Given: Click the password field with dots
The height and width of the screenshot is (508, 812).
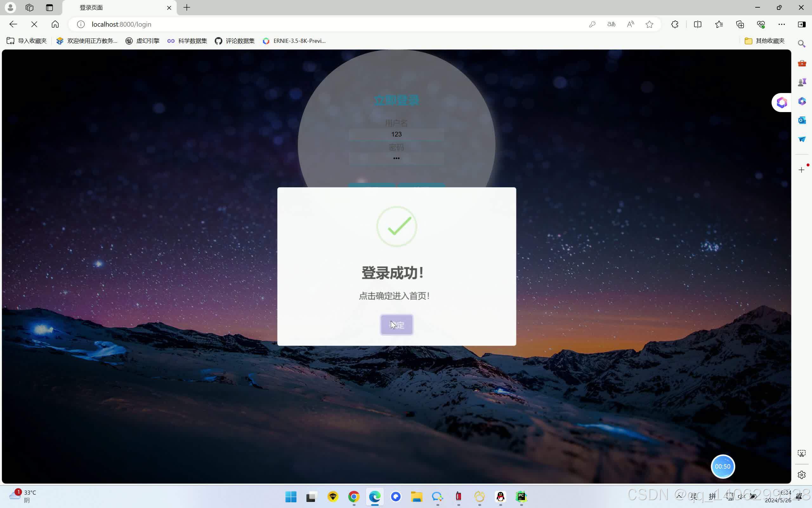Looking at the screenshot, I should pyautogui.click(x=396, y=158).
